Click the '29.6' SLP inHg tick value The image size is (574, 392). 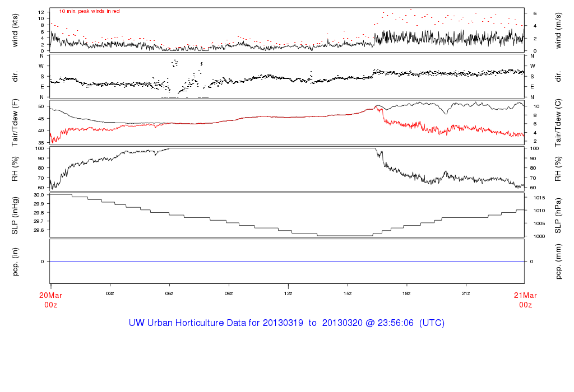[x=39, y=230]
